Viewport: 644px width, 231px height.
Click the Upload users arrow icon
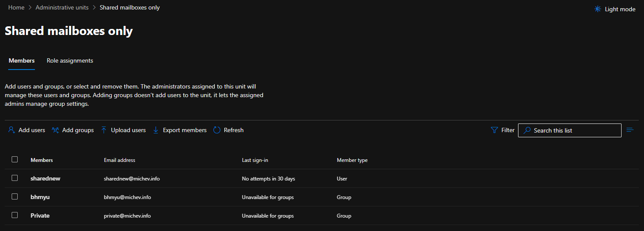[x=104, y=130]
